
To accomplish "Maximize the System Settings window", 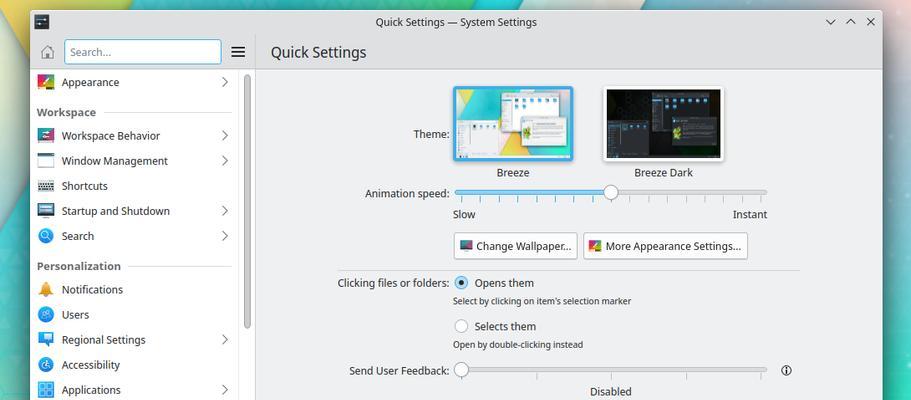I will tap(851, 22).
